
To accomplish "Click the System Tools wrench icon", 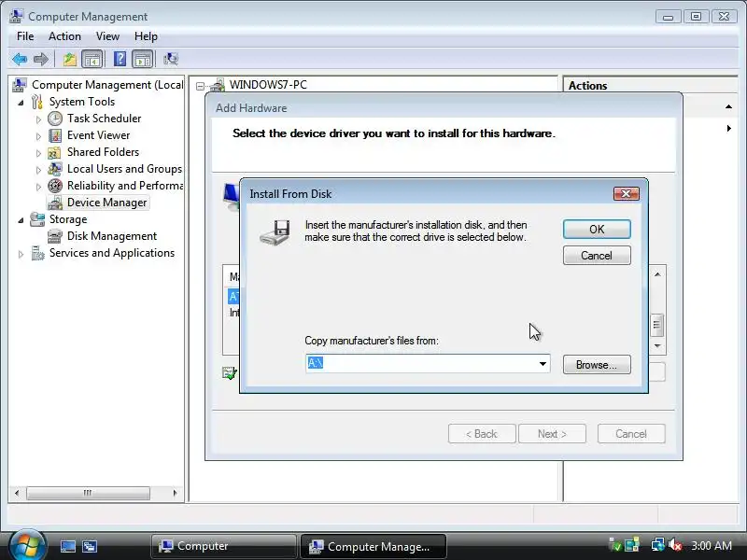I will [37, 102].
